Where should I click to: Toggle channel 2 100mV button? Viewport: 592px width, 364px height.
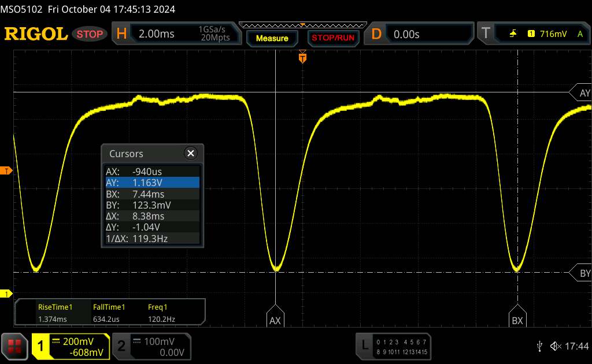[x=152, y=346]
